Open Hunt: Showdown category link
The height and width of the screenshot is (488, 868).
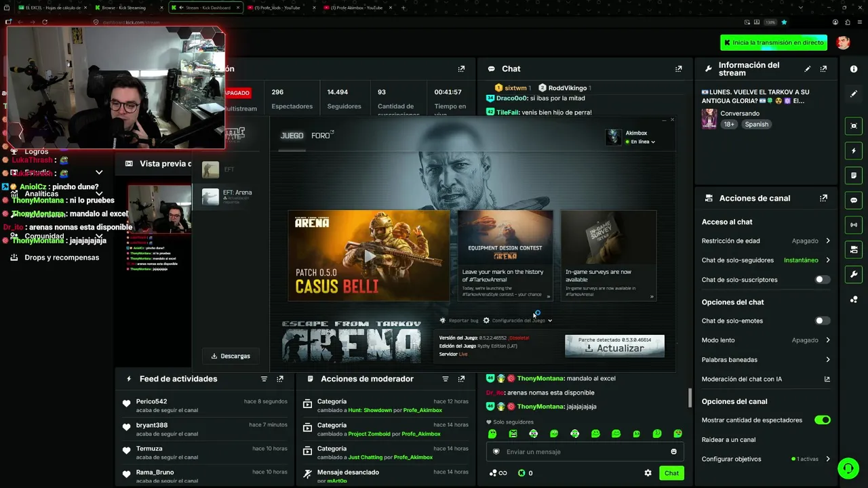pos(370,410)
